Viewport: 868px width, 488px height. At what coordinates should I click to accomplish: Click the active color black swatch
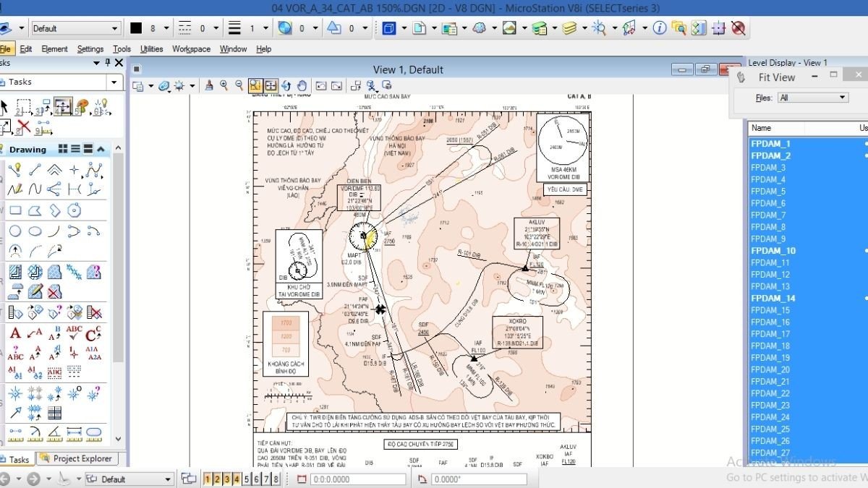pos(136,28)
